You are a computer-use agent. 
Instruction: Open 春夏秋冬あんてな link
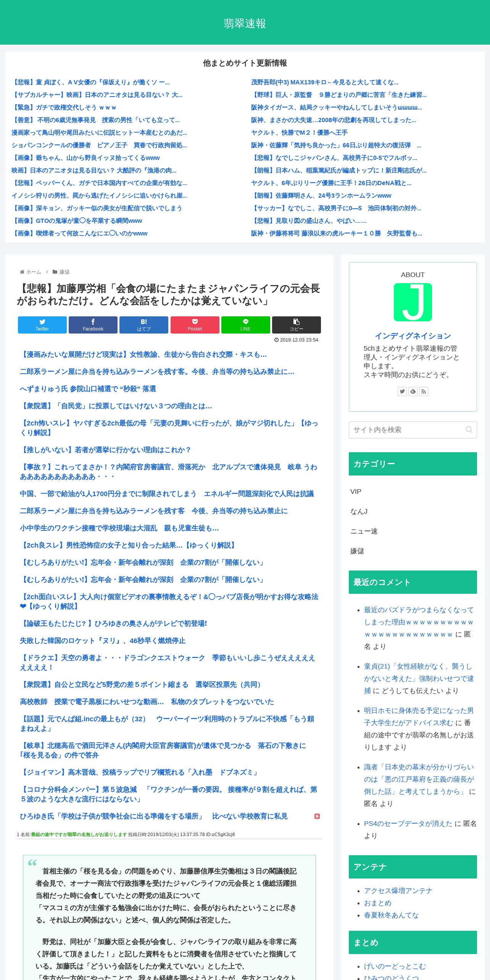tap(392, 915)
